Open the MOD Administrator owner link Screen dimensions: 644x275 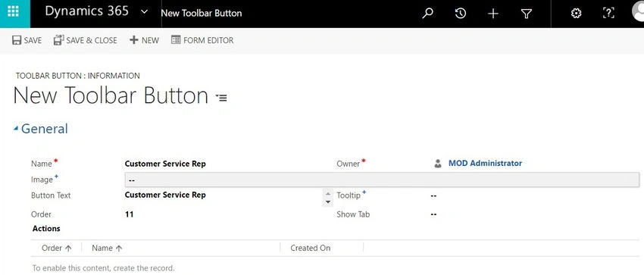[485, 164]
